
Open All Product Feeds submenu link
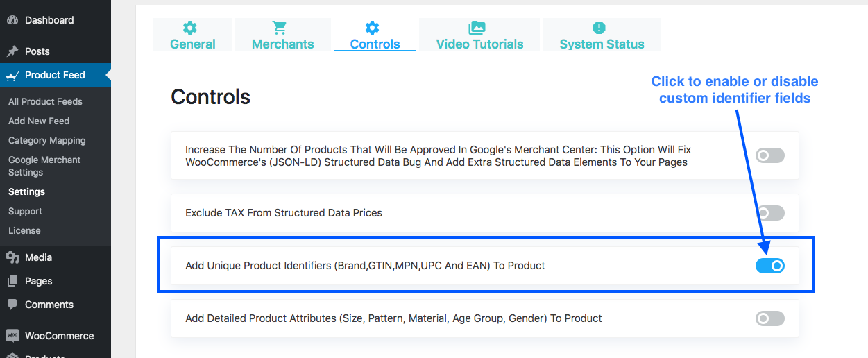(45, 101)
